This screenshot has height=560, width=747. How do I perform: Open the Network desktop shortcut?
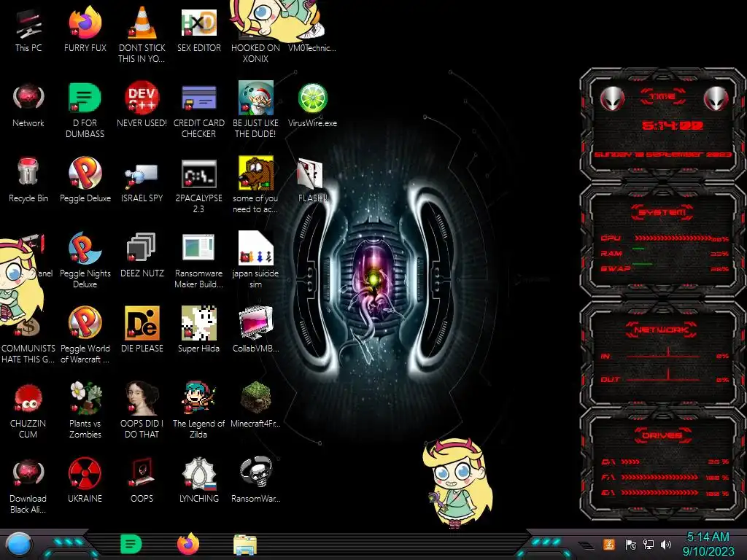(x=28, y=105)
